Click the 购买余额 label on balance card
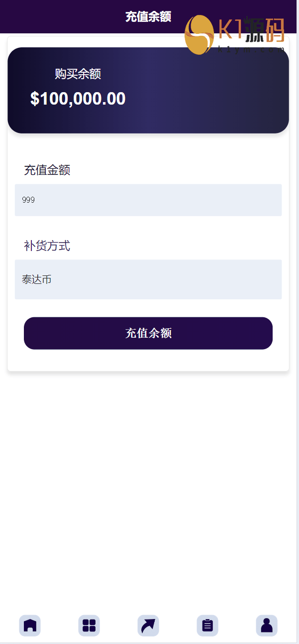 [x=78, y=74]
